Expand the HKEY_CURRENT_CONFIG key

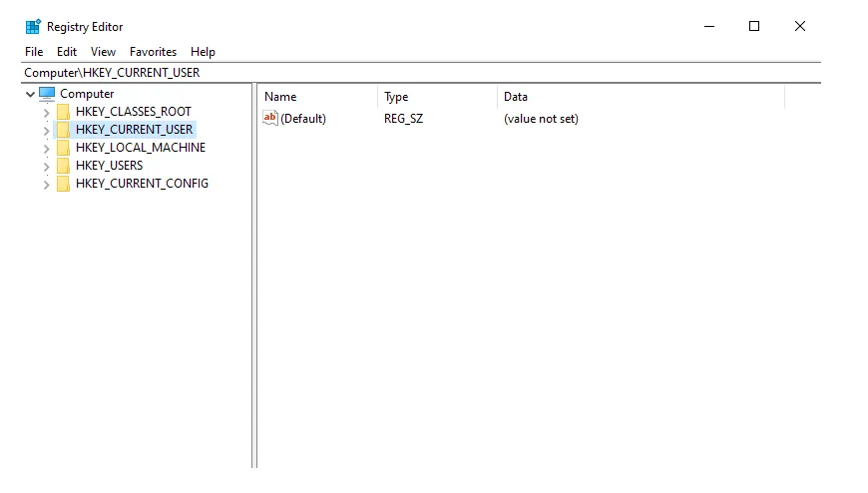click(47, 185)
